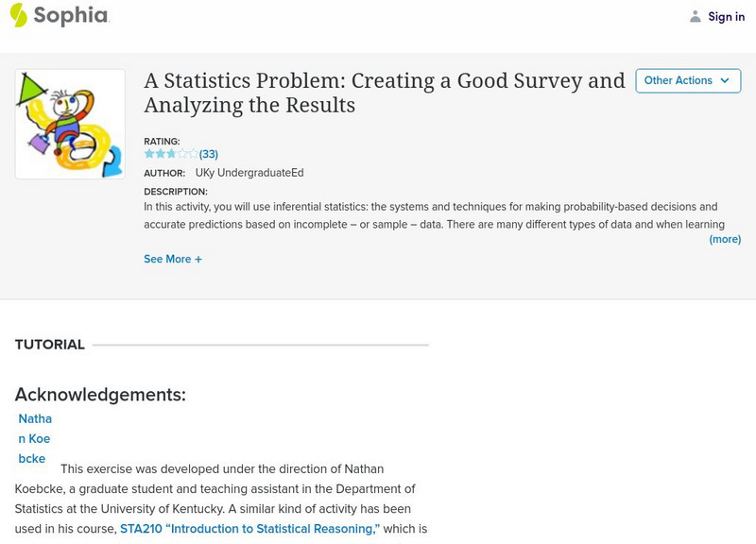Viewport: 756px width, 544px height.
Task: Rate the tutorial with the fifth star
Action: (194, 154)
